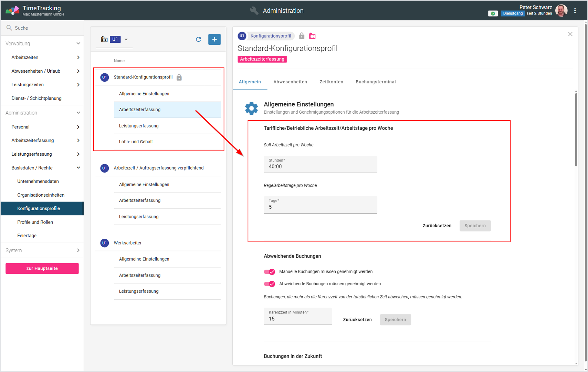Click Zurücksetzen next to Karenzzeit field
This screenshot has height=372, width=588.
pos(357,320)
